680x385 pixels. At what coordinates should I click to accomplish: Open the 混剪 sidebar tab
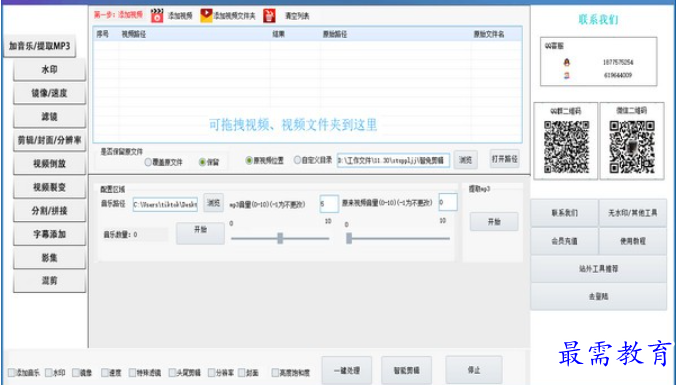point(49,281)
